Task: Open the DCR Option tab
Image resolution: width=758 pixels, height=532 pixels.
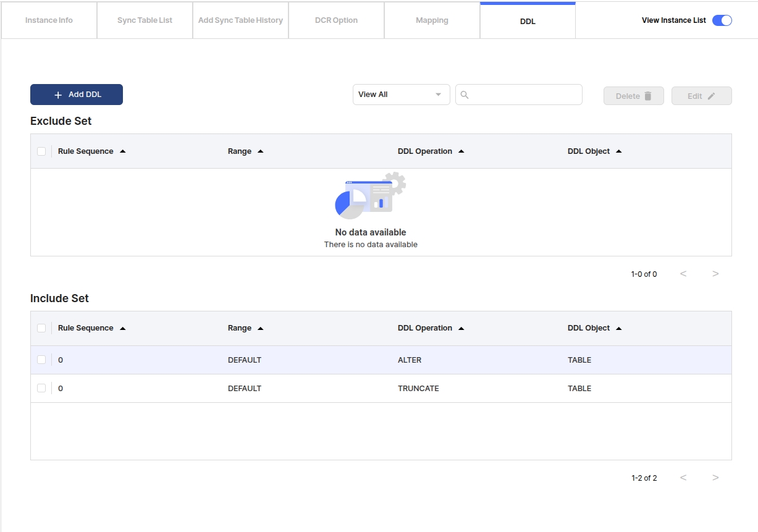Action: (336, 20)
